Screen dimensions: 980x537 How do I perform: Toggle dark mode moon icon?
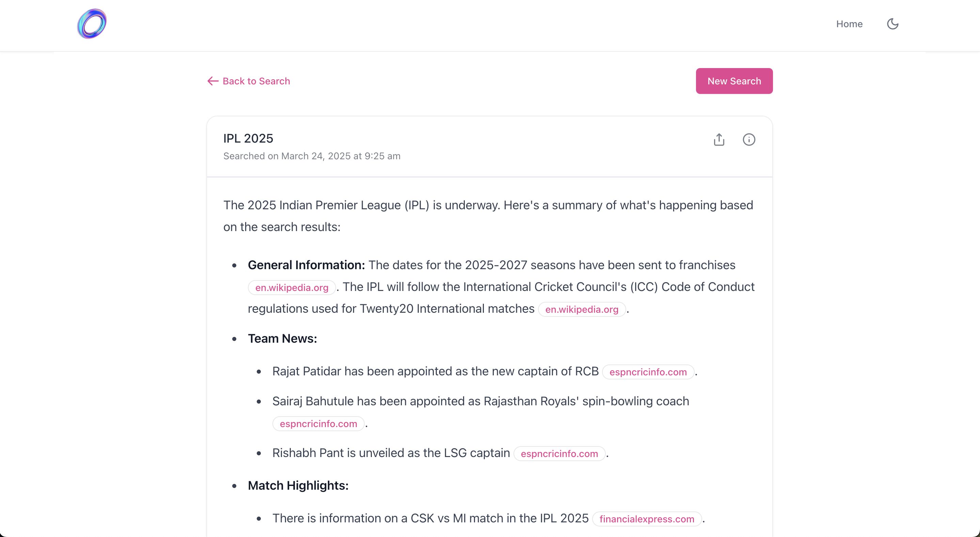892,24
